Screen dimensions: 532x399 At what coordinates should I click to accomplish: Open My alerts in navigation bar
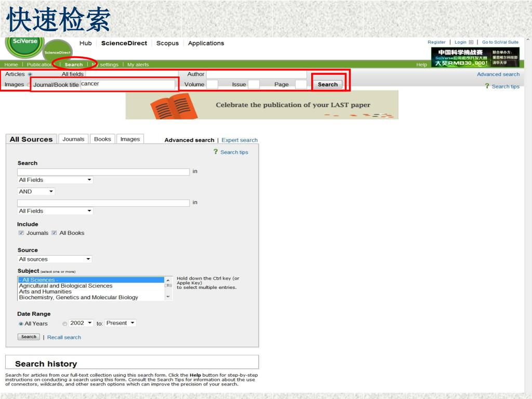[138, 64]
